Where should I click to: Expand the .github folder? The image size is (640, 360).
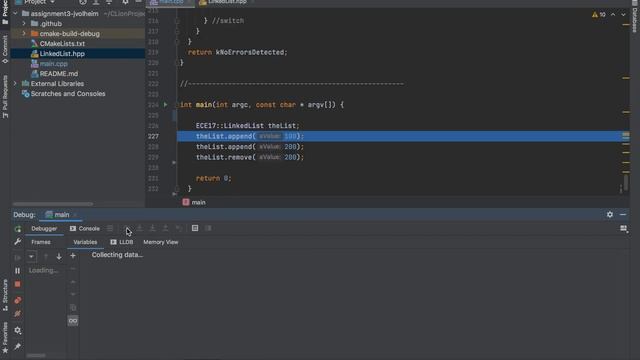(24, 24)
